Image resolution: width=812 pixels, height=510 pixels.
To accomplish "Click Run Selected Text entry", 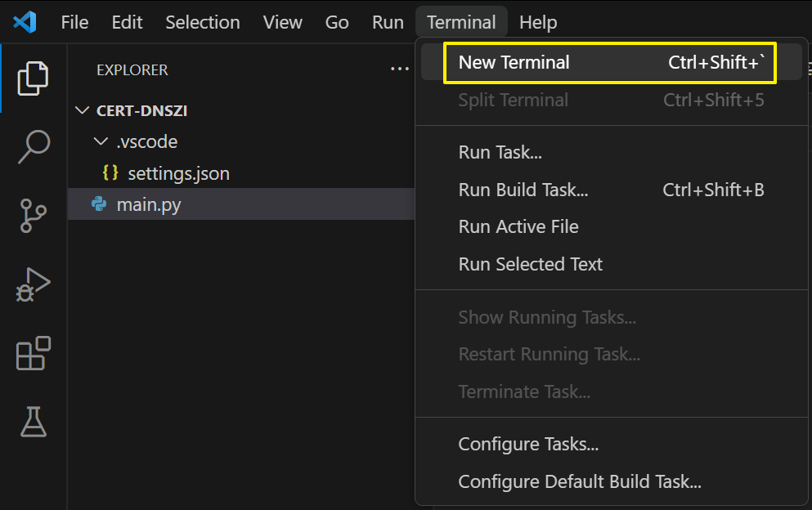I will point(530,265).
